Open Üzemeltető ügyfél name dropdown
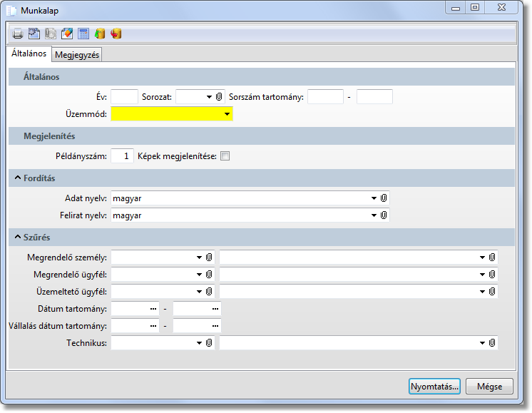The image size is (532, 413). click(x=482, y=292)
